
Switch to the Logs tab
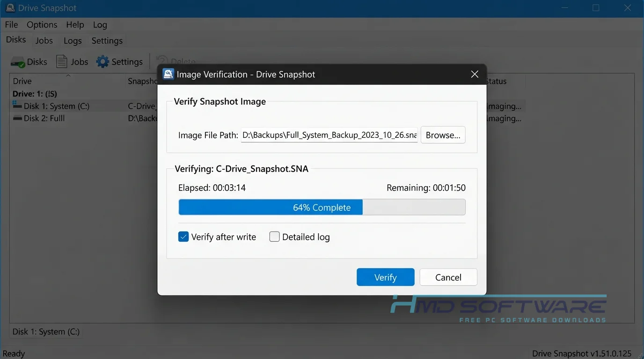point(73,41)
